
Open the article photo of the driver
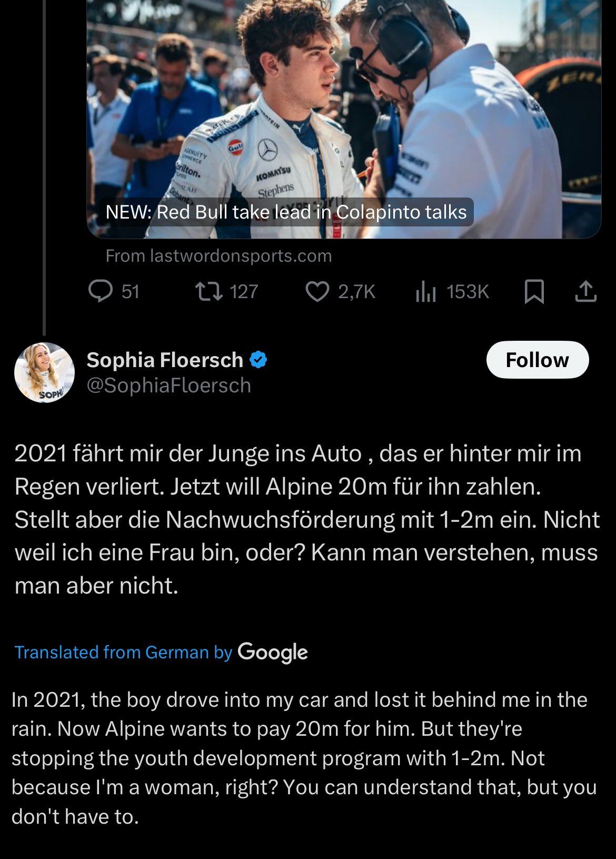[x=342, y=105]
